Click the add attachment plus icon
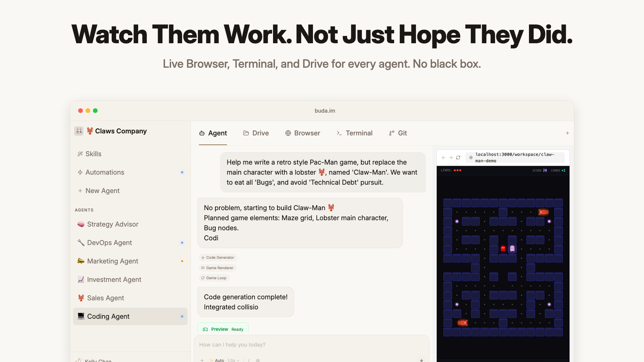This screenshot has height=362, width=644. point(202,360)
